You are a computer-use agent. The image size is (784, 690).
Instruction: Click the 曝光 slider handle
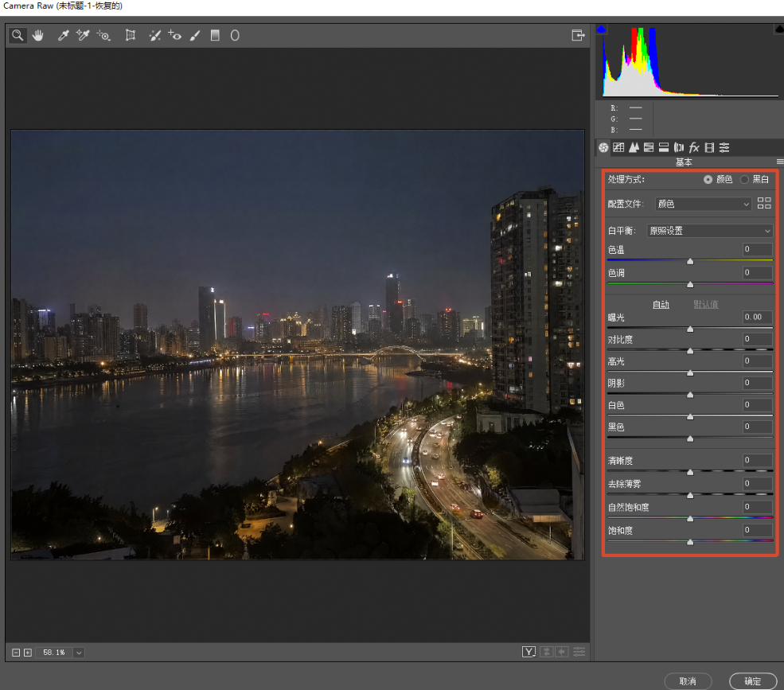pyautogui.click(x=690, y=329)
